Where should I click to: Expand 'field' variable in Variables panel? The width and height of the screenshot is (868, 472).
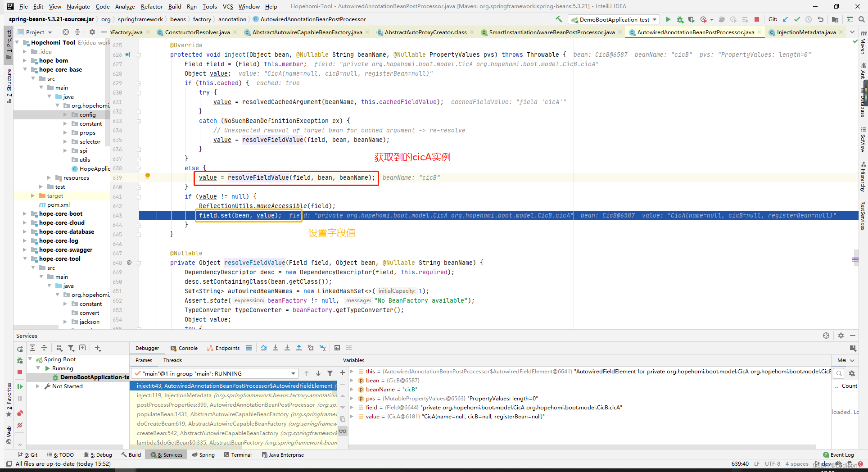pos(352,407)
